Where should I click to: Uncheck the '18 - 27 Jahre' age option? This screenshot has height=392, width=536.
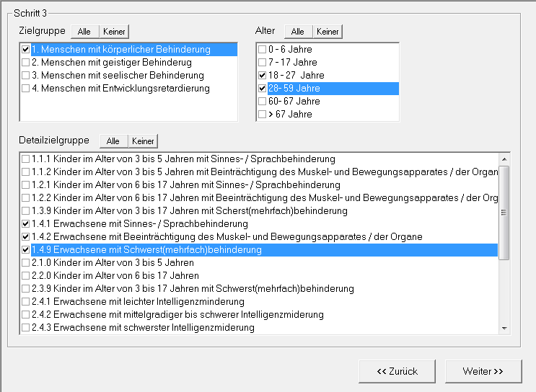263,76
